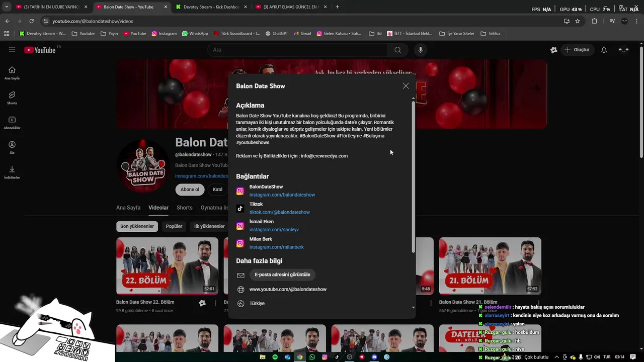Open Shorts in the left sidebar
Image resolution: width=644 pixels, height=362 pixels.
tap(12, 98)
